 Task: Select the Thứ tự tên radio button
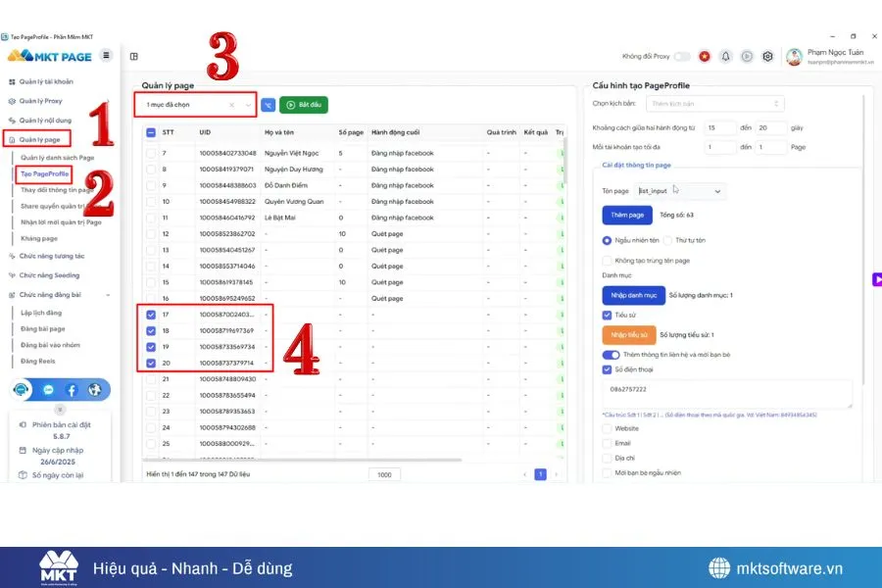[x=668, y=239]
